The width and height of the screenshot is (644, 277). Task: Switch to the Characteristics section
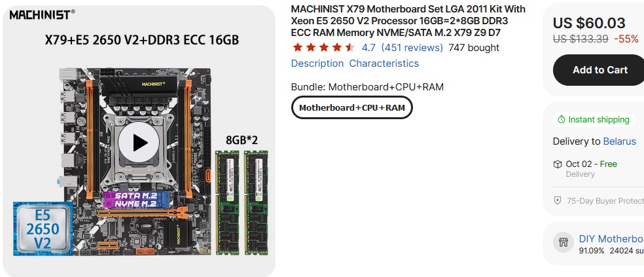pos(384,64)
